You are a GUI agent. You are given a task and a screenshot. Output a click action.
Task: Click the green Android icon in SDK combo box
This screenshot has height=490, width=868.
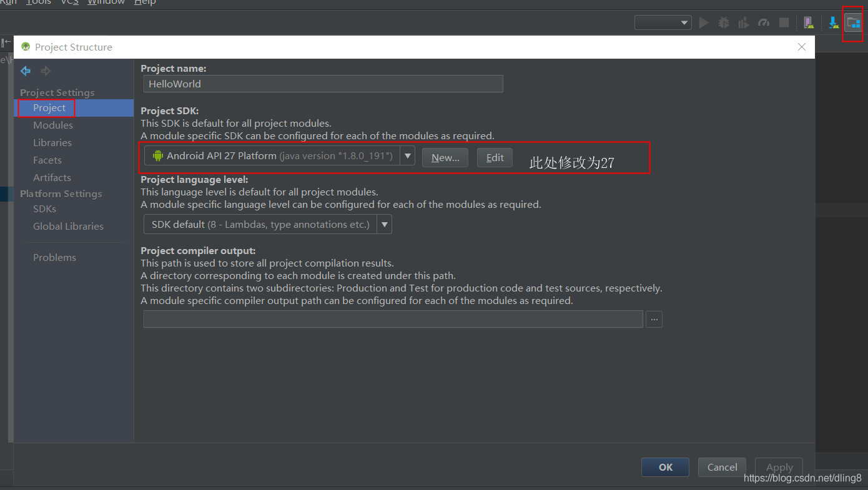158,155
